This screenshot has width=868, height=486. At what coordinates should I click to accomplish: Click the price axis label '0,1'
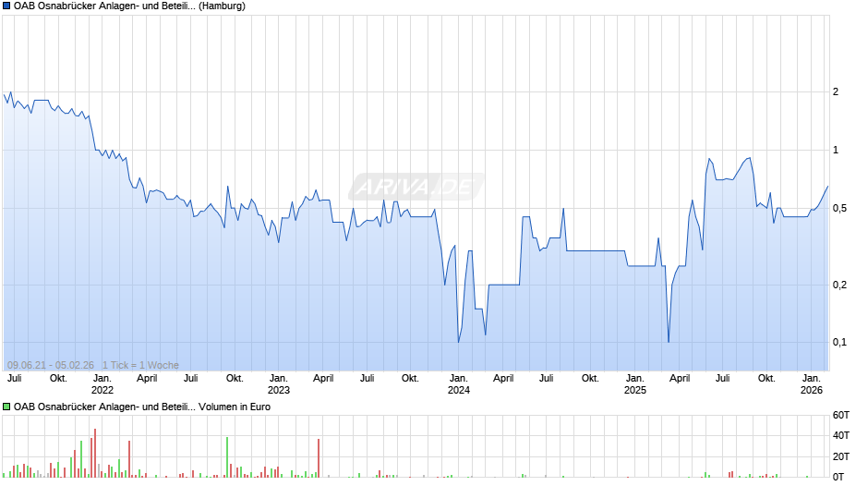coord(839,343)
